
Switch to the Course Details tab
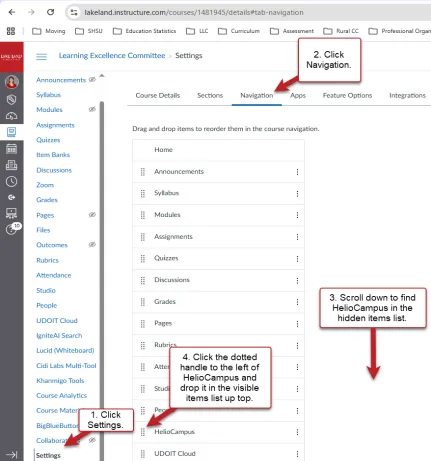coord(158,96)
